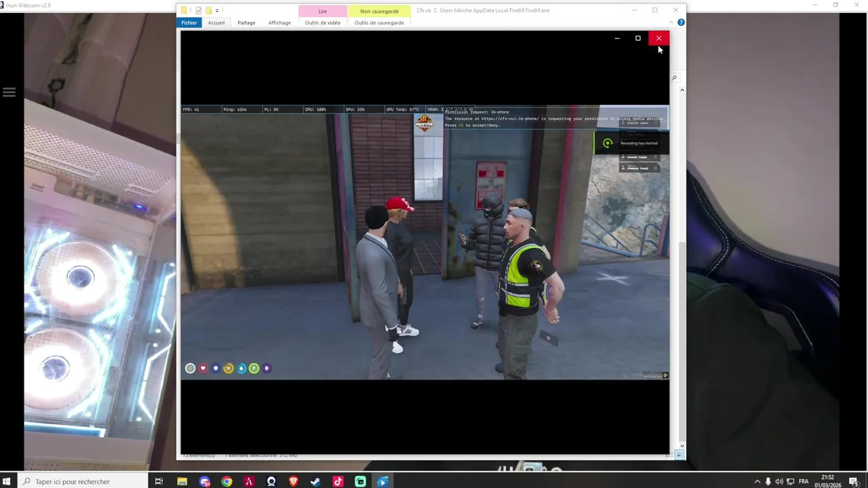The width and height of the screenshot is (868, 488).
Task: Open the hamburger menu in the webcam app
Action: coord(9,92)
